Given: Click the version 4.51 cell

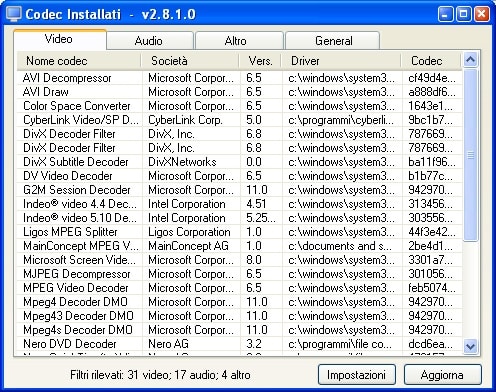Looking at the screenshot, I should pyautogui.click(x=256, y=204).
